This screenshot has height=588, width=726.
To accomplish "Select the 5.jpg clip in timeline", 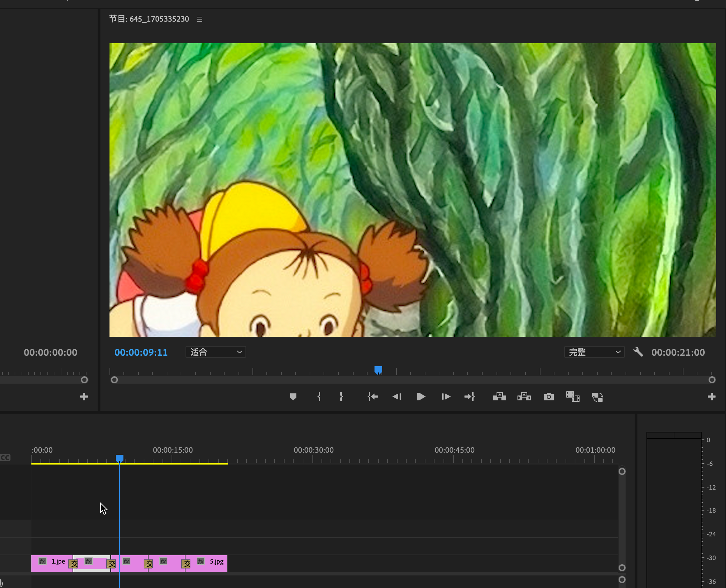I will 206,563.
